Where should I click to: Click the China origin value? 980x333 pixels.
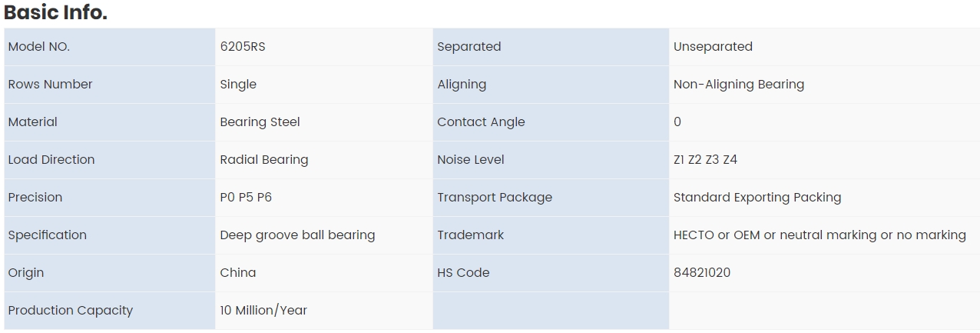point(238,273)
